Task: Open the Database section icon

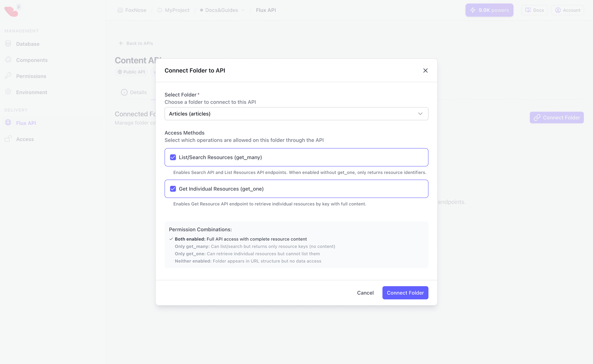Action: [x=8, y=44]
